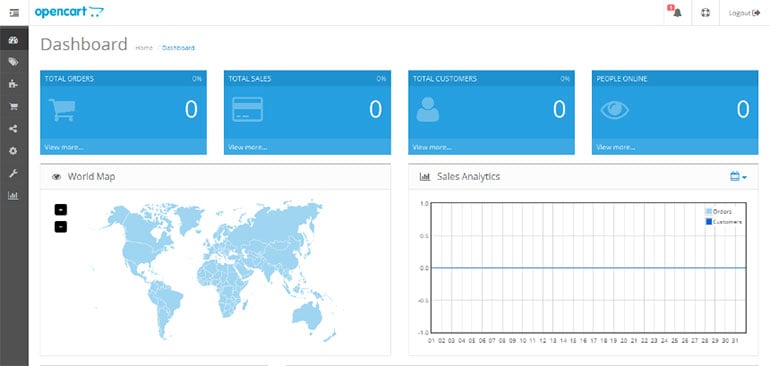Open Sales Analytics calendar range dropdown
The height and width of the screenshot is (366, 770).
coord(738,176)
